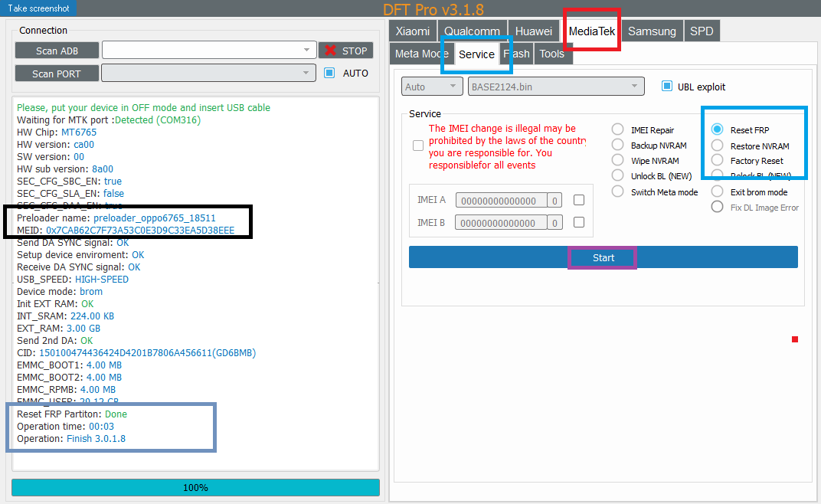821x504 pixels.
Task: Open the BASE2124.bin file dropdown
Action: click(556, 87)
